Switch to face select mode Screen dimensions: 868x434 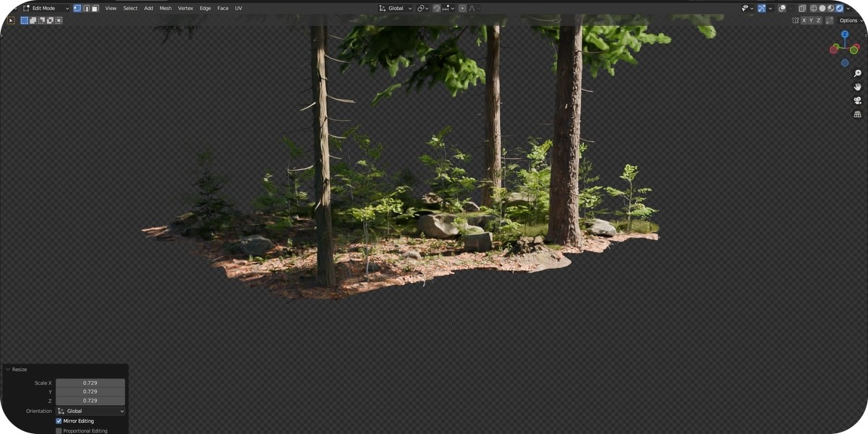tap(95, 8)
